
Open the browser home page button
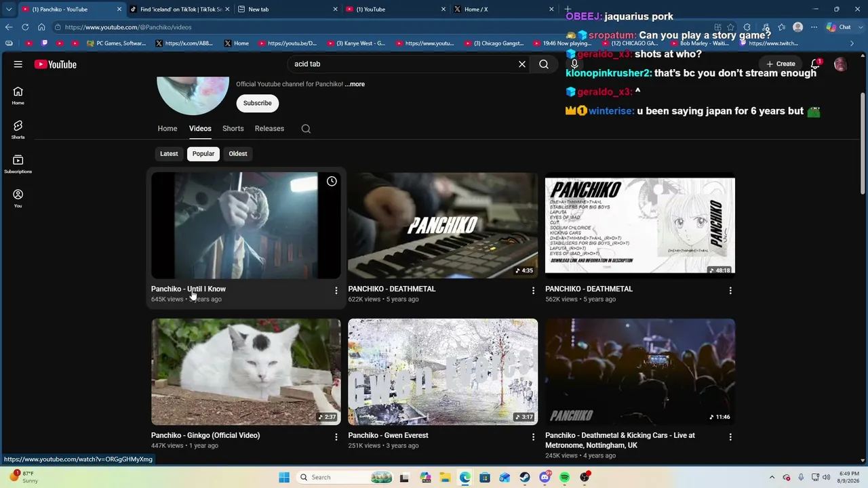[41, 27]
